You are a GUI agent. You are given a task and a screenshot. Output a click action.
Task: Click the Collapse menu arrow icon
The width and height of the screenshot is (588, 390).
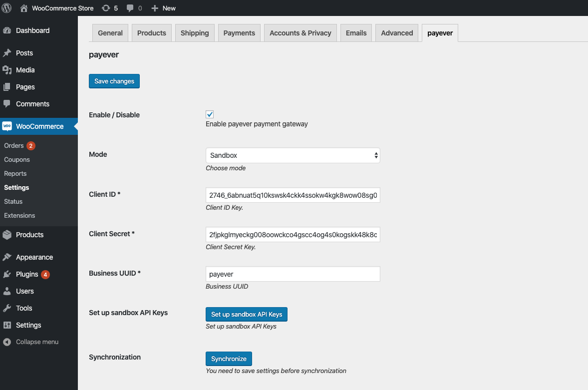click(x=7, y=342)
